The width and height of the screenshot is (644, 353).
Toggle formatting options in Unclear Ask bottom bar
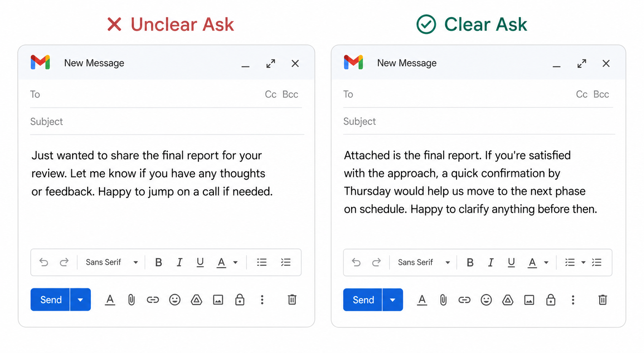(110, 300)
